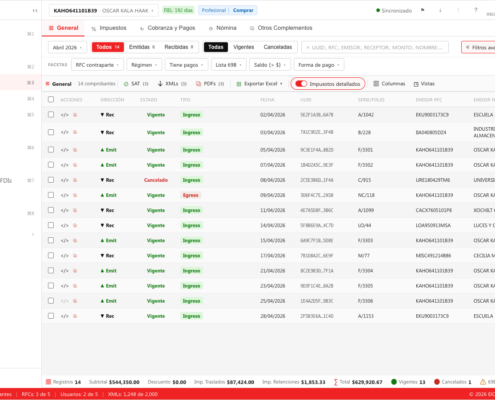Filter by Canceladas status
495x400 pixels.
[278, 47]
